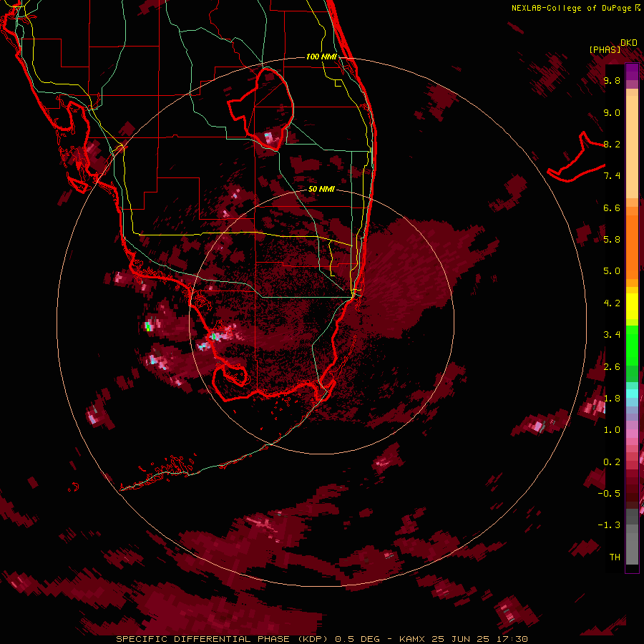This screenshot has width=644, height=644.
Task: Pick the purple top band of the color bar
Action: [632, 72]
